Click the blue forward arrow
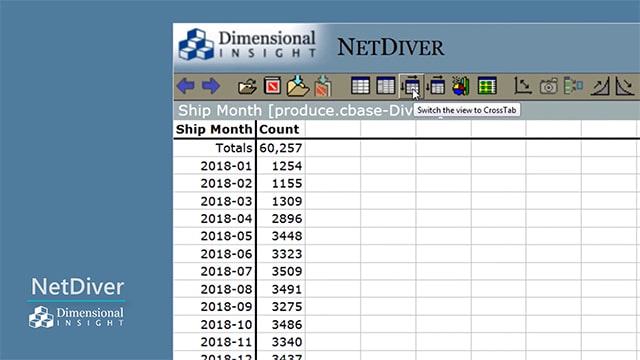Viewport: 640px width, 360px height. 211,86
